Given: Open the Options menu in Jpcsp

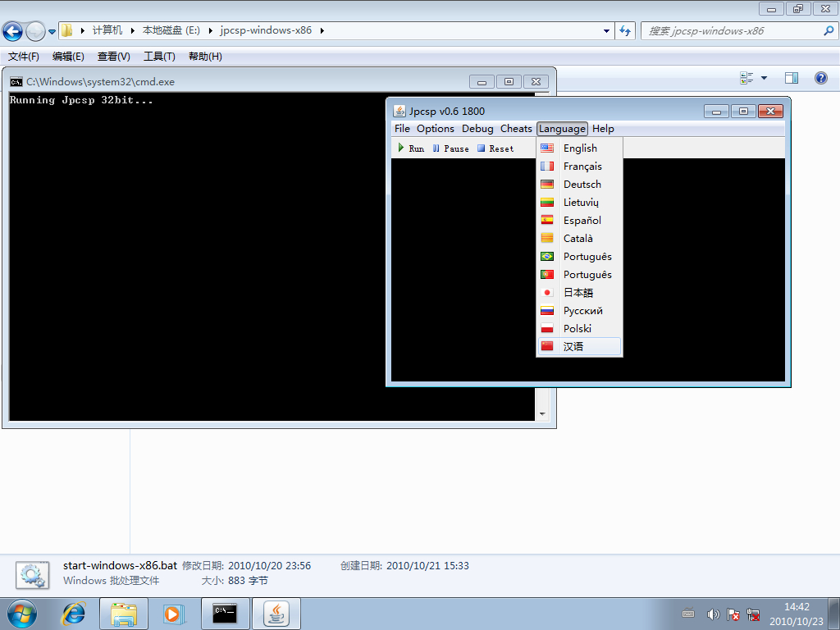Looking at the screenshot, I should (435, 129).
